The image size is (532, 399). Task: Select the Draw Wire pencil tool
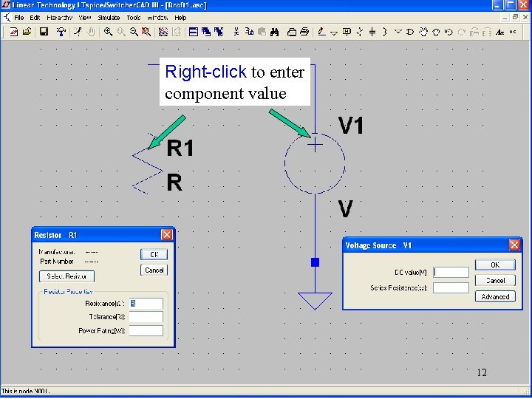pyautogui.click(x=321, y=32)
